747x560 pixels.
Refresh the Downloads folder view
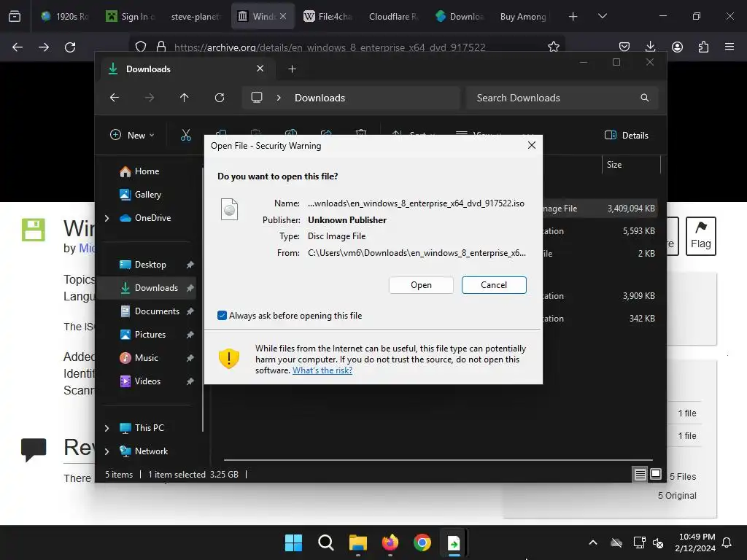219,98
